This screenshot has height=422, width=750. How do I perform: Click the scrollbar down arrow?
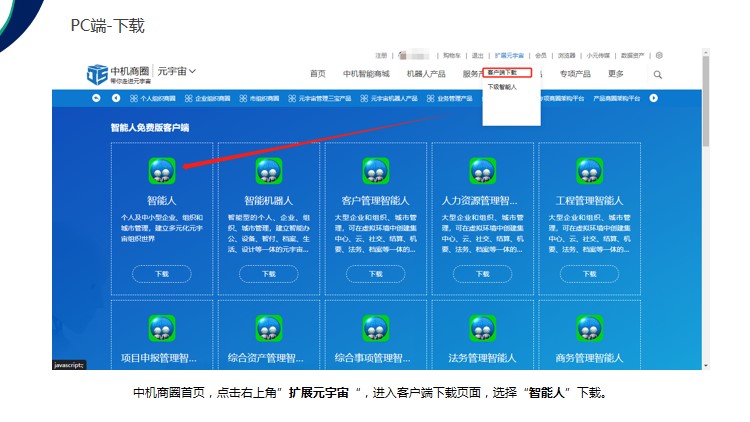[x=706, y=366]
